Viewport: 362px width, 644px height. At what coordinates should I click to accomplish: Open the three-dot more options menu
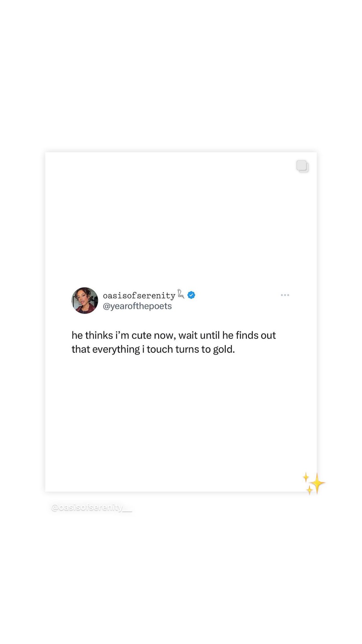tap(285, 295)
